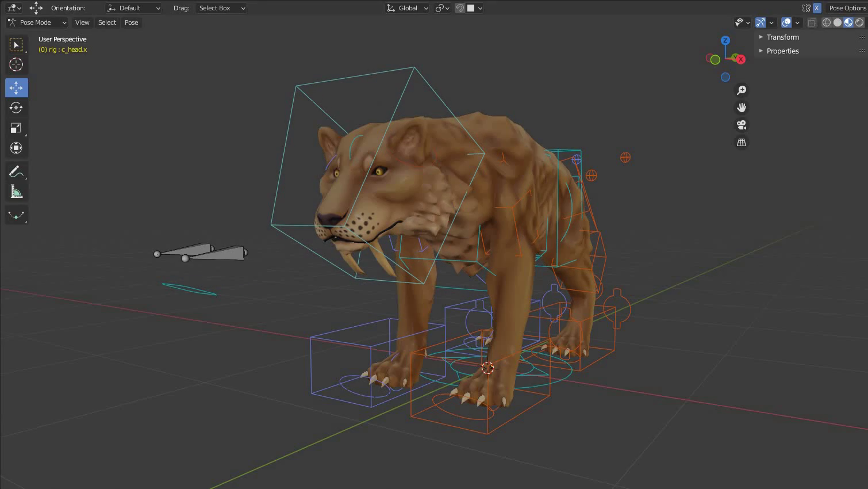Click the red X axis gizmo ball
Image resolution: width=868 pixels, height=489 pixels.
741,59
